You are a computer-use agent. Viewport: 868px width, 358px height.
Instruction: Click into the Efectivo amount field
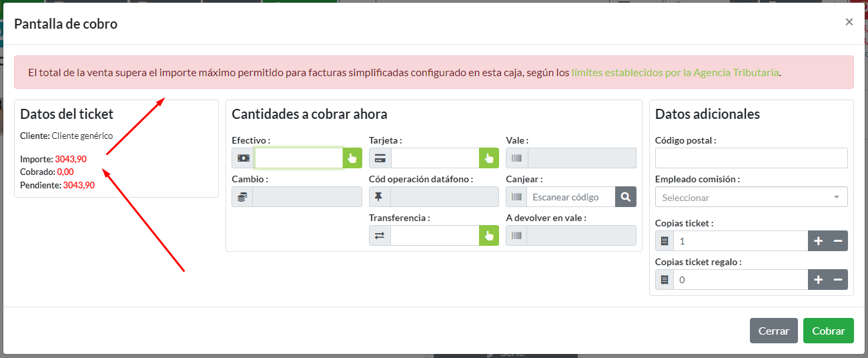[299, 158]
